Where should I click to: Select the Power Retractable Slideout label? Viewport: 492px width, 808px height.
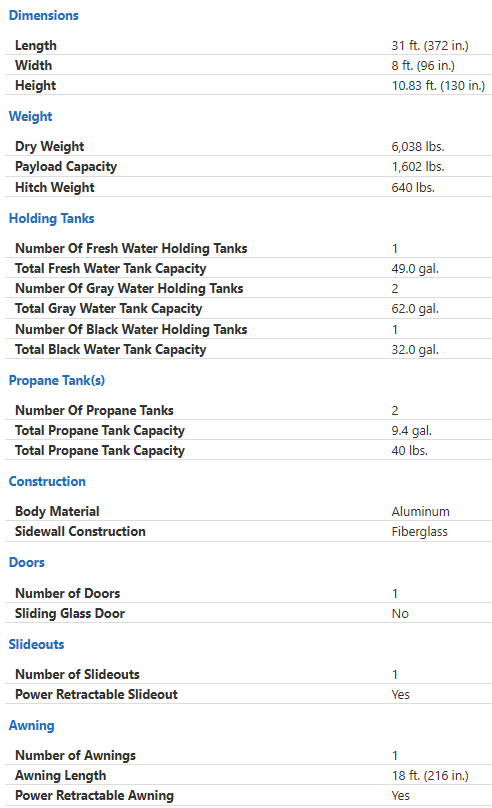click(96, 694)
